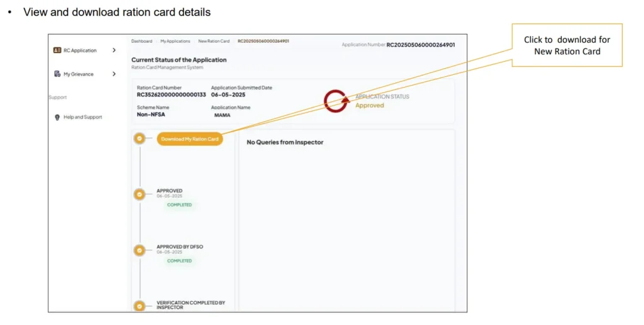The width and height of the screenshot is (644, 325).
Task: Select the My Grievance sidebar menu item
Action: (x=85, y=74)
